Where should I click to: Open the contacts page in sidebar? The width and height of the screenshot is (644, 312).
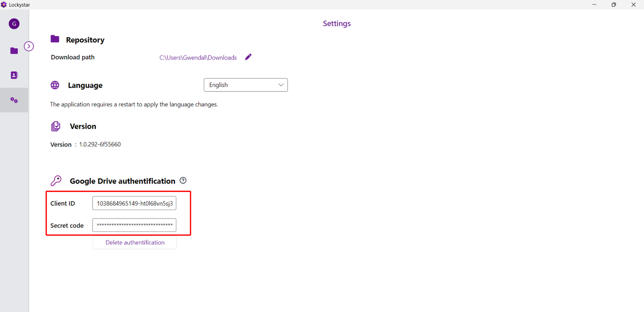14,75
